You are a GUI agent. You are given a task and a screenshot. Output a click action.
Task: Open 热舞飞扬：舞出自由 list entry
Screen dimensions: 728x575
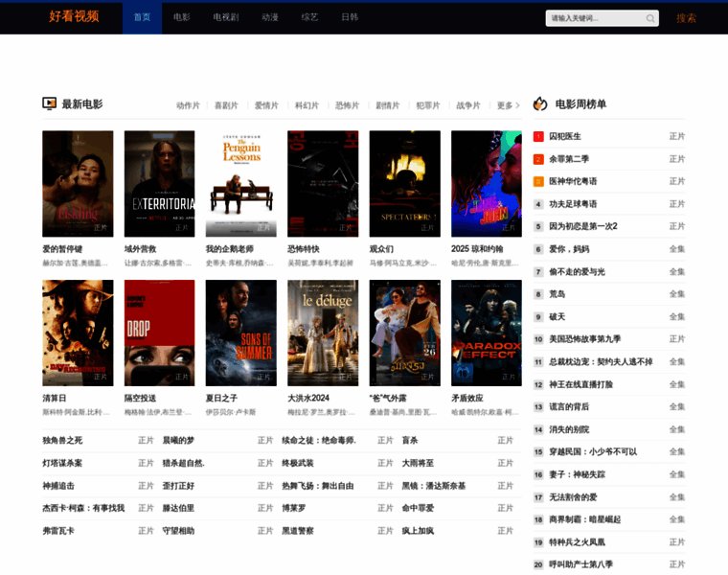[318, 485]
